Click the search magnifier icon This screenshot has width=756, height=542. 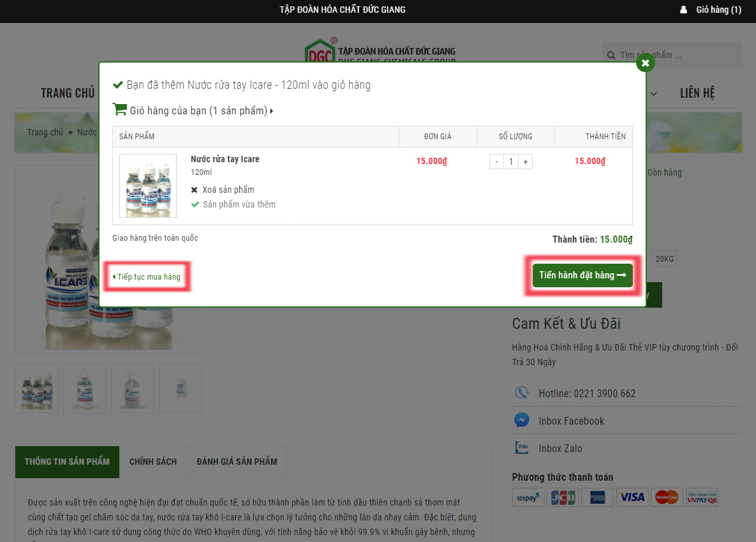click(611, 55)
